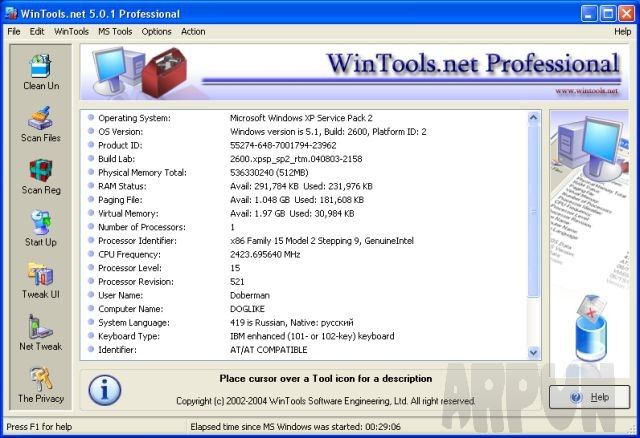This screenshot has height=438, width=640.
Task: Open the Scan Reg registry tool icon
Action: pyautogui.click(x=41, y=171)
